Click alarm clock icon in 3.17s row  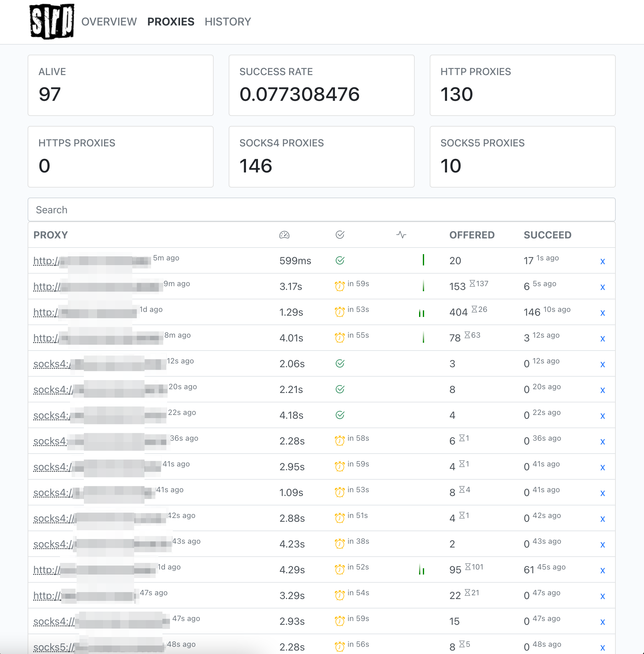pyautogui.click(x=340, y=286)
